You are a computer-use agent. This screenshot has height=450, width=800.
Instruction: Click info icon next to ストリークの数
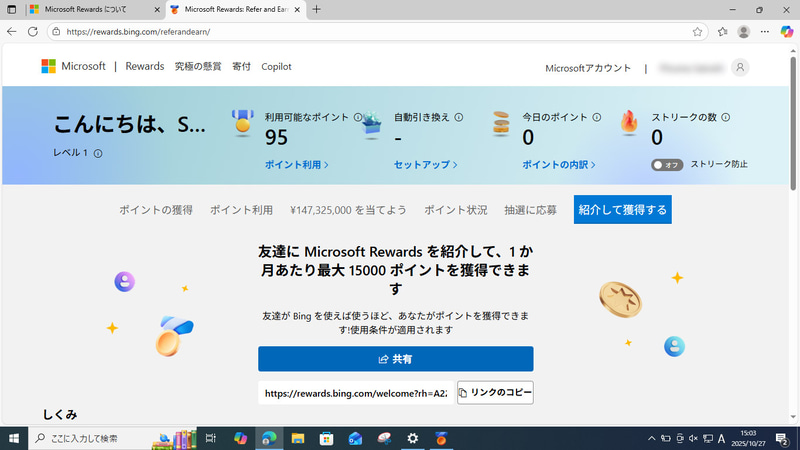click(x=726, y=117)
